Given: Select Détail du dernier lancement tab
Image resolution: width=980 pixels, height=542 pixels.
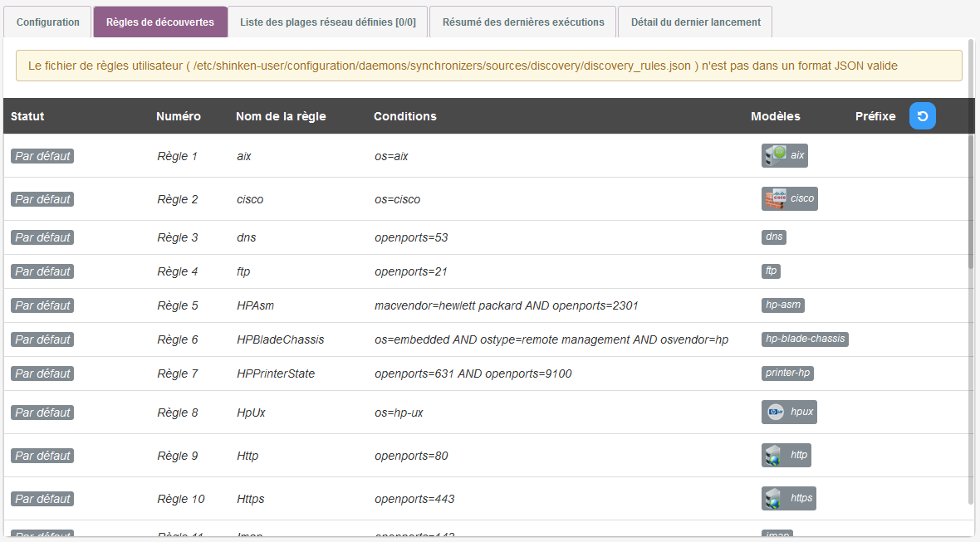Looking at the screenshot, I should tap(695, 22).
